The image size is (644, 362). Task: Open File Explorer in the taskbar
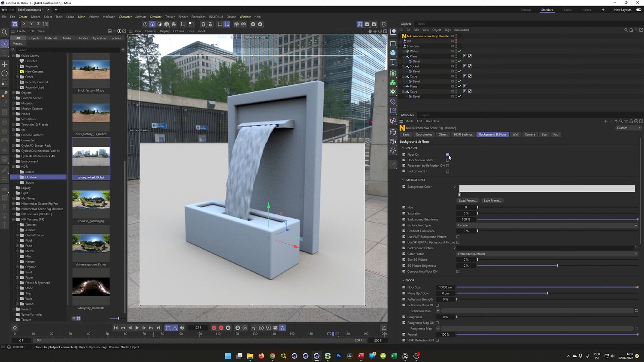(250, 356)
